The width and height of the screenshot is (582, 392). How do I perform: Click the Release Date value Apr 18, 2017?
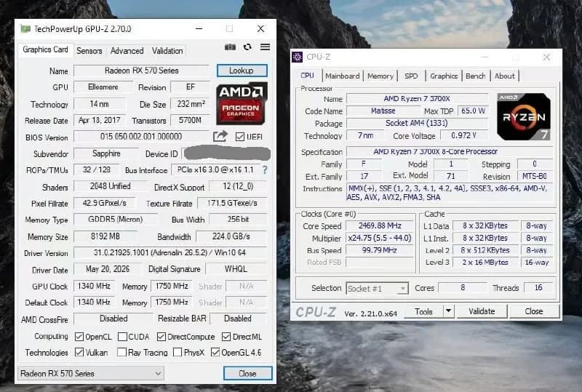coord(100,120)
